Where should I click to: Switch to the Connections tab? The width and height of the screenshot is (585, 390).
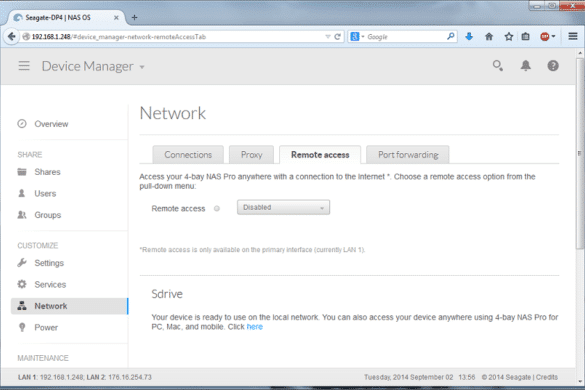[x=188, y=155]
